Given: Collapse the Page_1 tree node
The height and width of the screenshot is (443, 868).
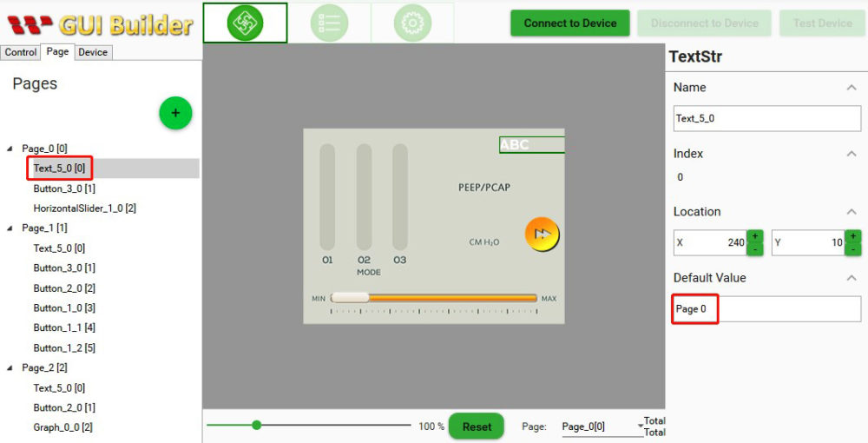Looking at the screenshot, I should [10, 228].
